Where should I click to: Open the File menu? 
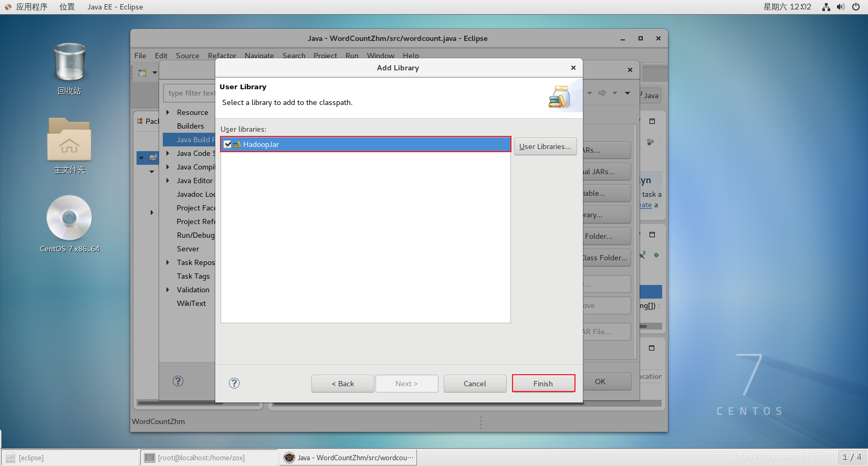point(140,56)
